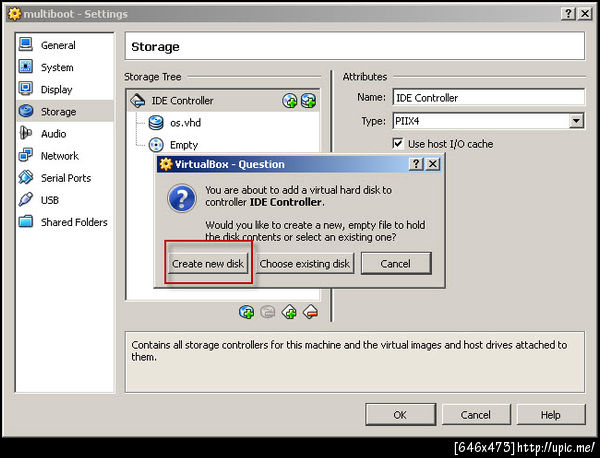Open the Serial Ports settings category

click(x=66, y=178)
